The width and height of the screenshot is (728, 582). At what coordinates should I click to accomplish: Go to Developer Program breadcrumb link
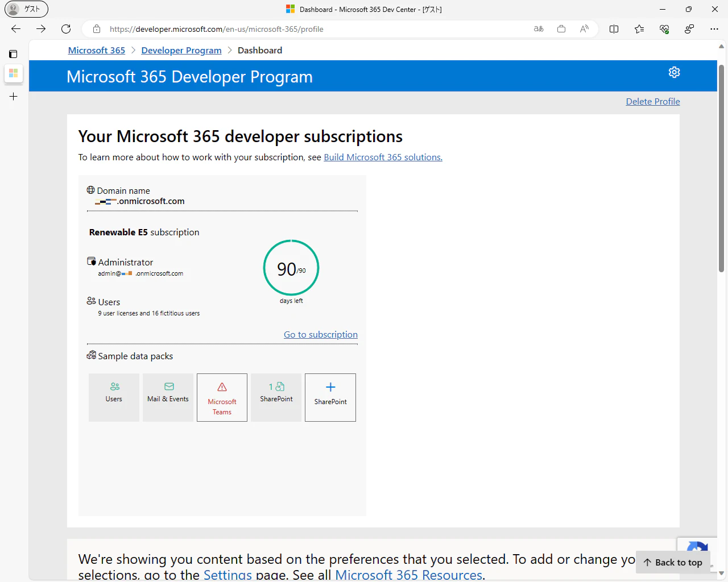pos(181,51)
